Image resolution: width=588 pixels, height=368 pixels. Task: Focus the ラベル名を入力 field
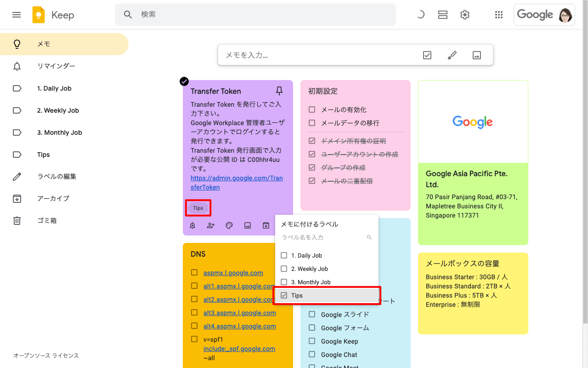point(322,237)
